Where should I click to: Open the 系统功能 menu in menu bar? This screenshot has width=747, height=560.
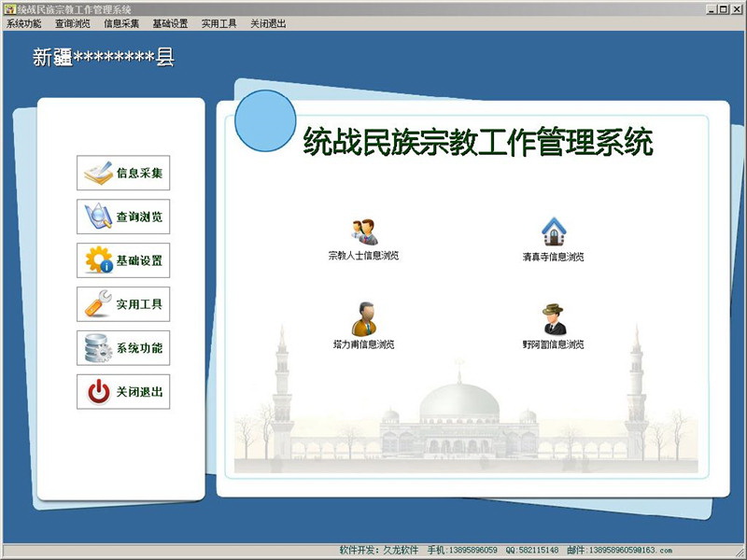pyautogui.click(x=24, y=23)
